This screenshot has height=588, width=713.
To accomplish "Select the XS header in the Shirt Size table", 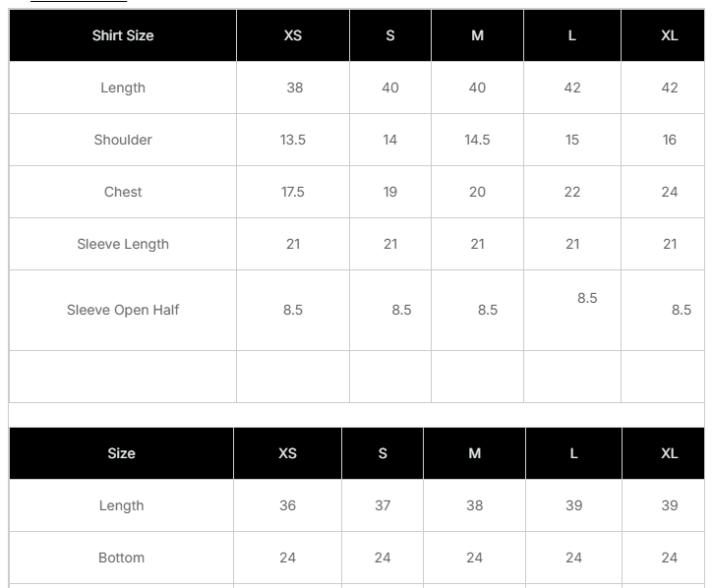I will [293, 35].
